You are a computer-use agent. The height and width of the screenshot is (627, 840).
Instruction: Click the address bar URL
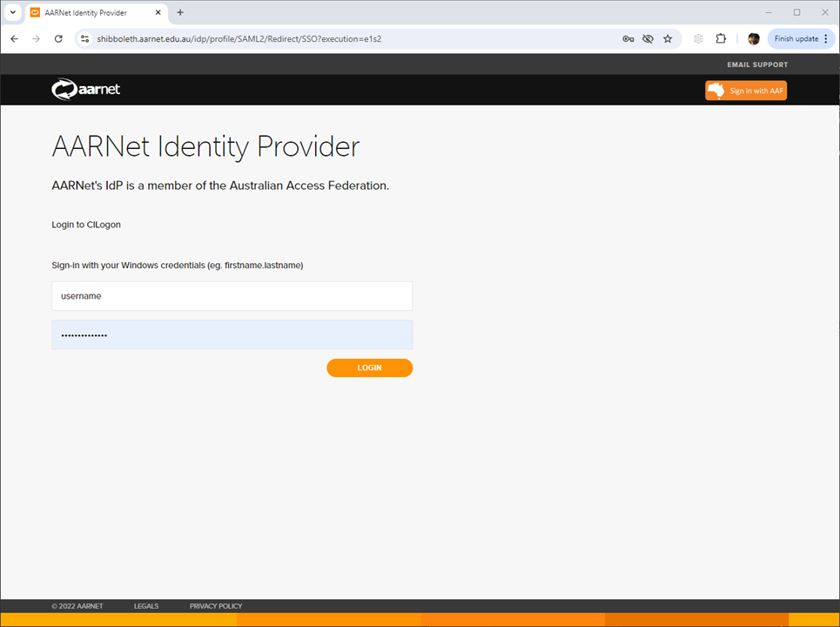tap(239, 38)
